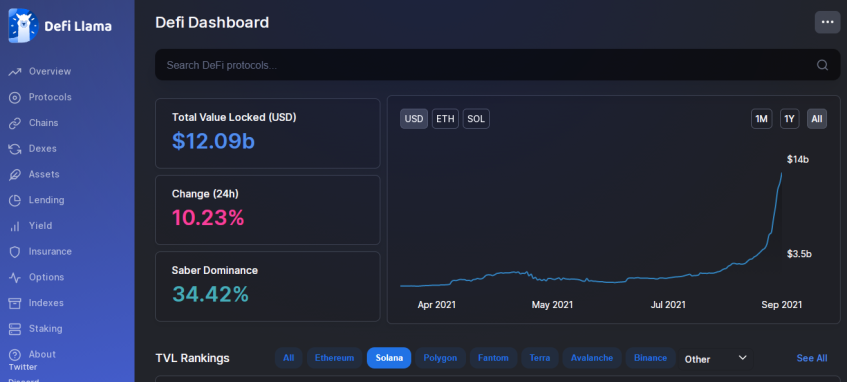Viewport: 847px width, 382px height.
Task: Click the Change (24h) label
Action: click(205, 193)
